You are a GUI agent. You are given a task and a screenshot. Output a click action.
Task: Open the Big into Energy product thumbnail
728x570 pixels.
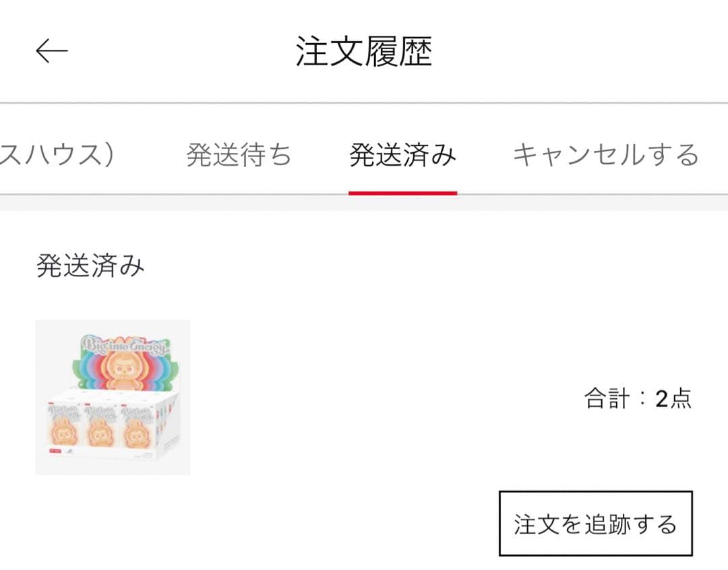click(x=113, y=396)
